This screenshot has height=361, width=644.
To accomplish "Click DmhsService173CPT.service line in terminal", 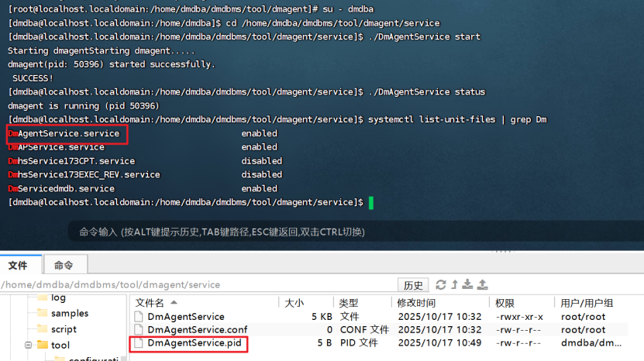I will (x=71, y=161).
